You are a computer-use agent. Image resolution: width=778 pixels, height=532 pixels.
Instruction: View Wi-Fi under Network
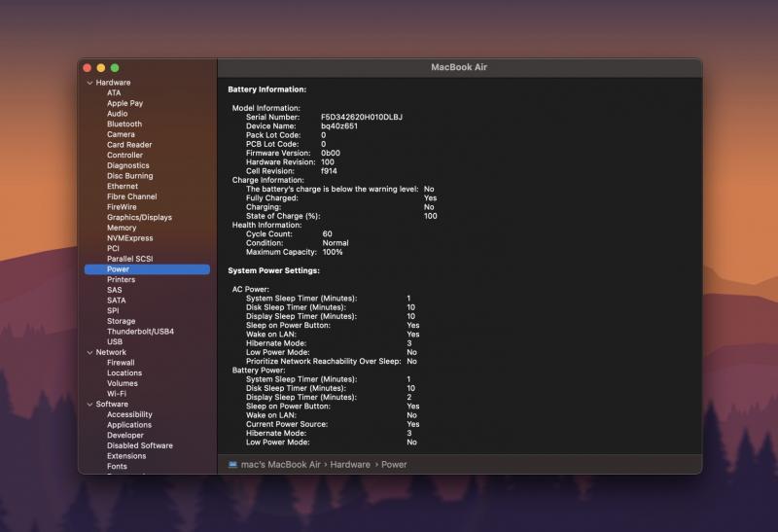pyautogui.click(x=116, y=393)
